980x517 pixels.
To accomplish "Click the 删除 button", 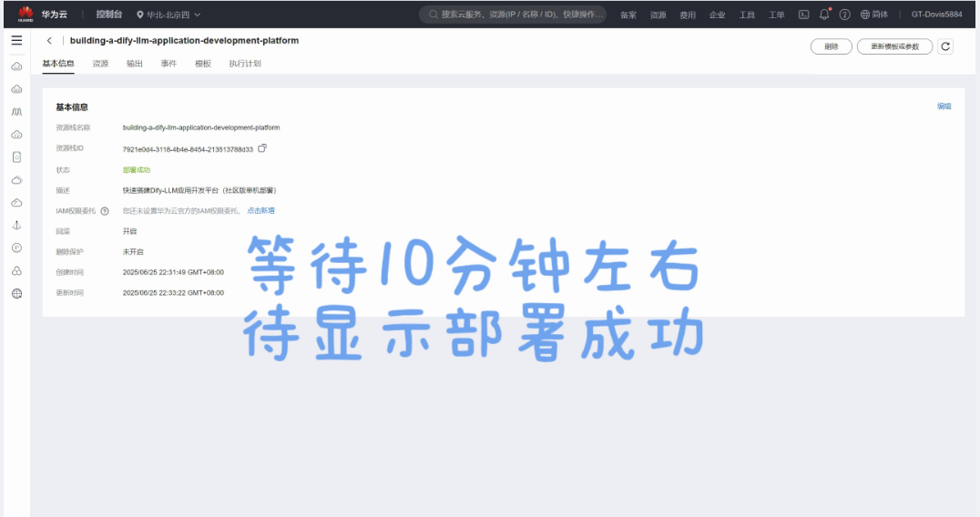I will 831,46.
